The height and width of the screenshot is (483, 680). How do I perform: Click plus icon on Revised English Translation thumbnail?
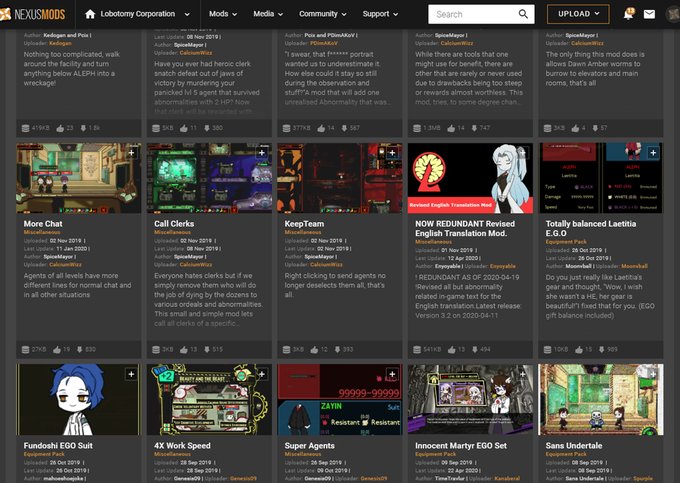(523, 153)
